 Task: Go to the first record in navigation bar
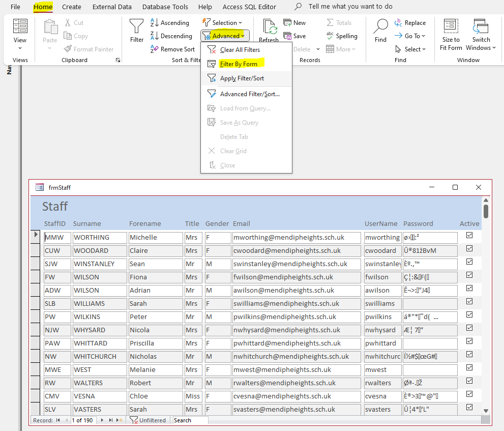click(x=58, y=420)
